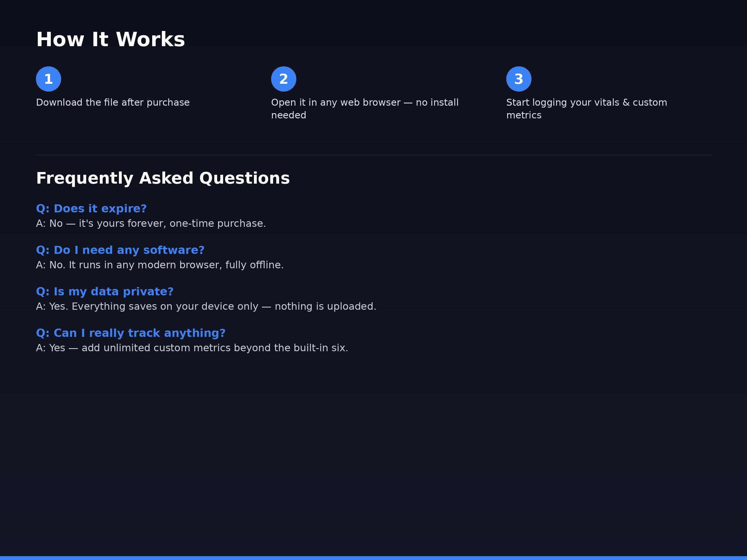Select question 'Q: Can I really track anything?'
The image size is (747, 560).
coord(131,333)
